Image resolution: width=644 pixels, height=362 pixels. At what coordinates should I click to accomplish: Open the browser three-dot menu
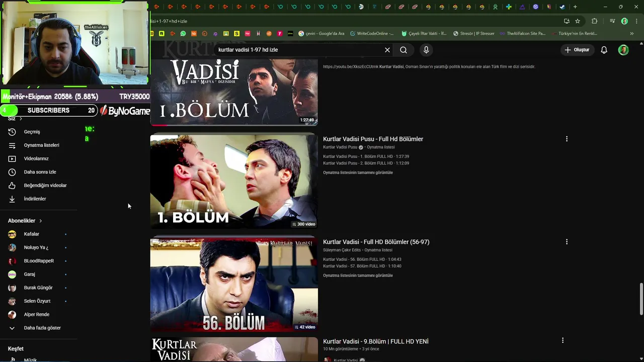point(635,21)
